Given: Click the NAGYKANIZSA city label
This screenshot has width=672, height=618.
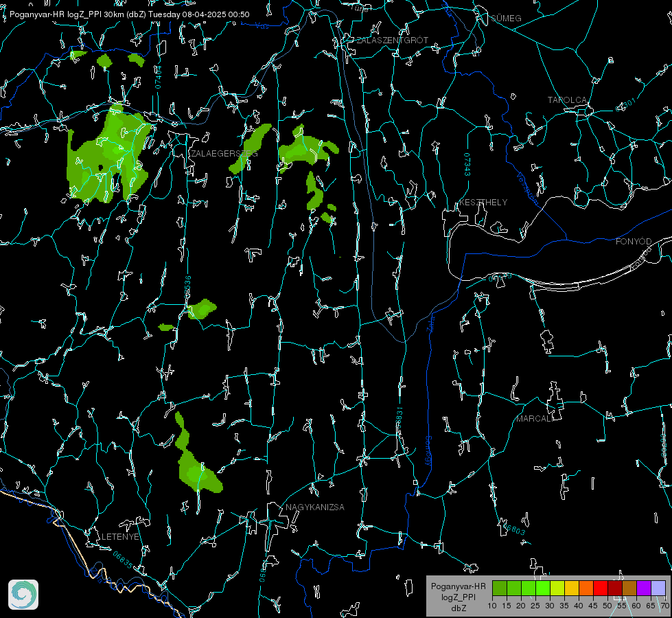Looking at the screenshot, I should (x=315, y=507).
